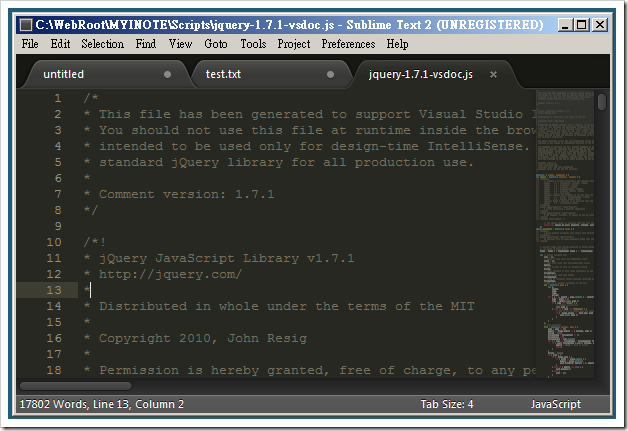The height and width of the screenshot is (431, 628).
Task: Maximize the Sublime Text window
Action: click(x=581, y=25)
